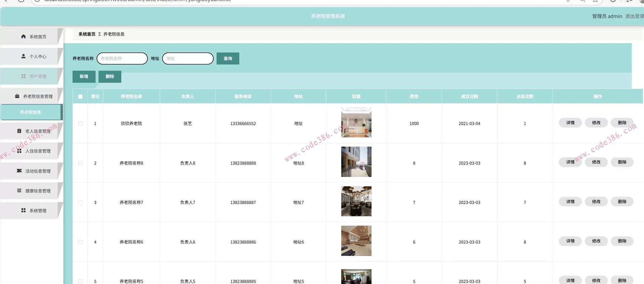The height and width of the screenshot is (284, 644).
Task: Click the person icon for 个人中心
Action: [23, 56]
